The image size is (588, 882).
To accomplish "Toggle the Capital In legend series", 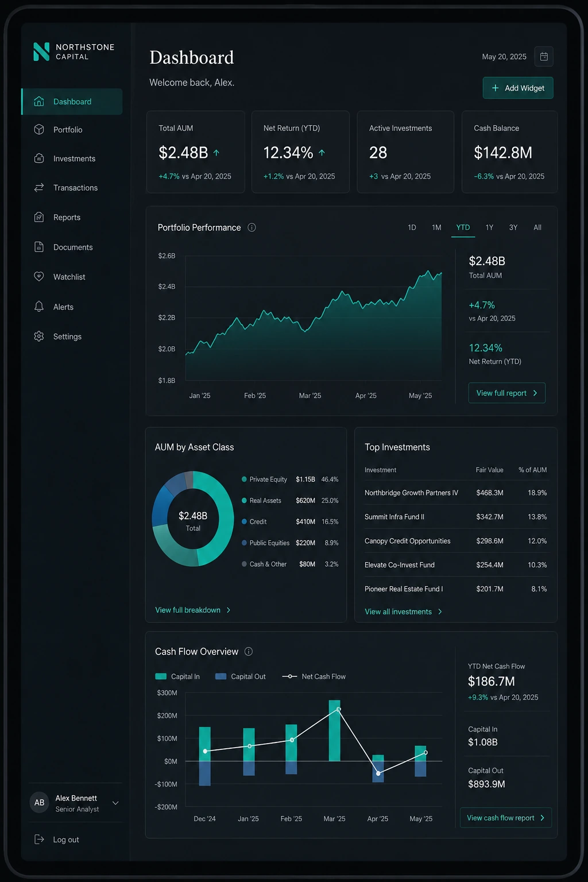I will coord(177,676).
